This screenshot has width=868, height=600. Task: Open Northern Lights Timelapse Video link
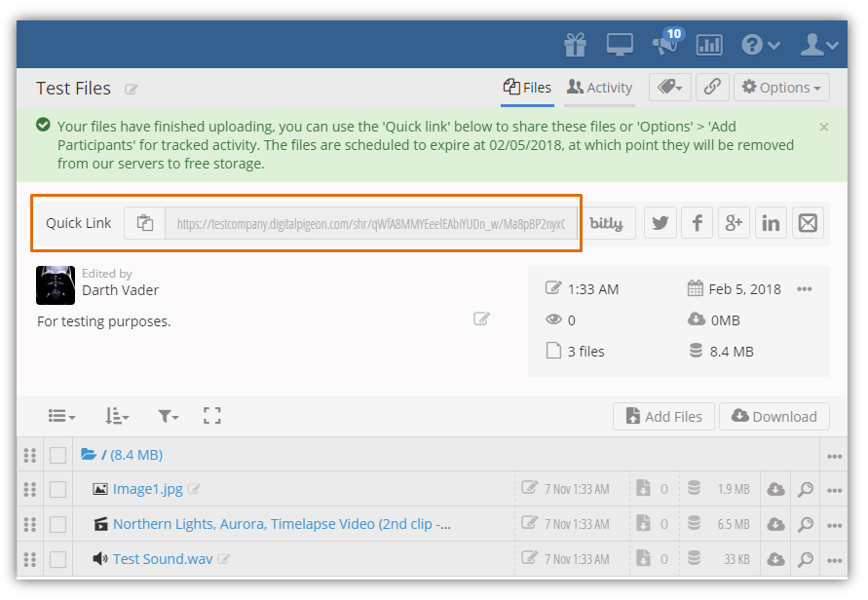282,524
